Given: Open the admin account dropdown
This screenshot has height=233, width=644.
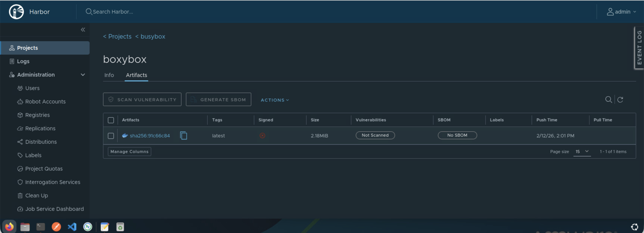Looking at the screenshot, I should [x=621, y=12].
